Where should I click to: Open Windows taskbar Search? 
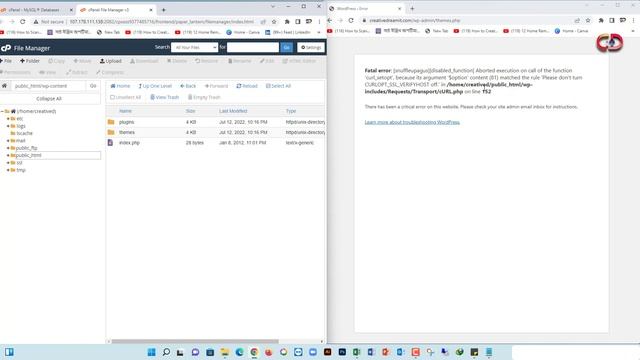[166, 352]
